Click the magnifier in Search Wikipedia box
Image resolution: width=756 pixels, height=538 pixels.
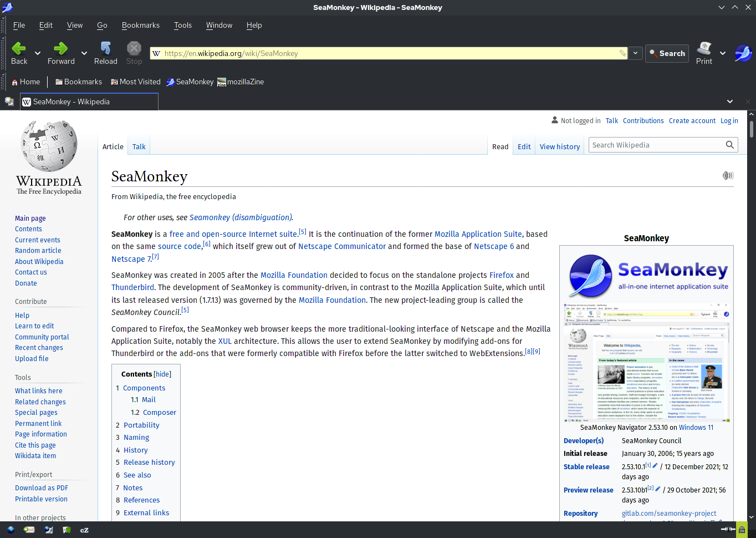[x=730, y=145]
